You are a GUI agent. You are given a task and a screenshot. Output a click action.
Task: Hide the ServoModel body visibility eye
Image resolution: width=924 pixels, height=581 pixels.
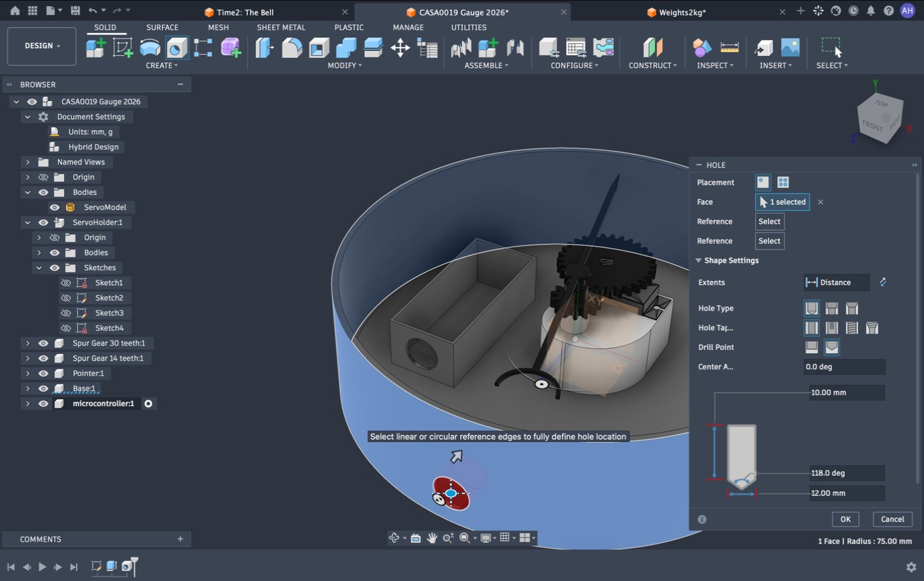[x=55, y=207]
